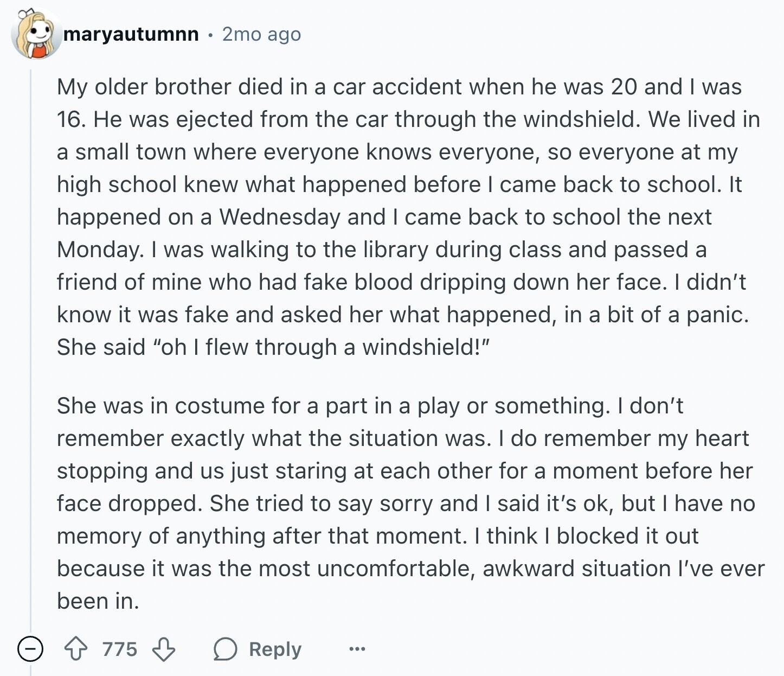Click the vertical thread line beside the comment
The image size is (784, 676).
(30, 347)
